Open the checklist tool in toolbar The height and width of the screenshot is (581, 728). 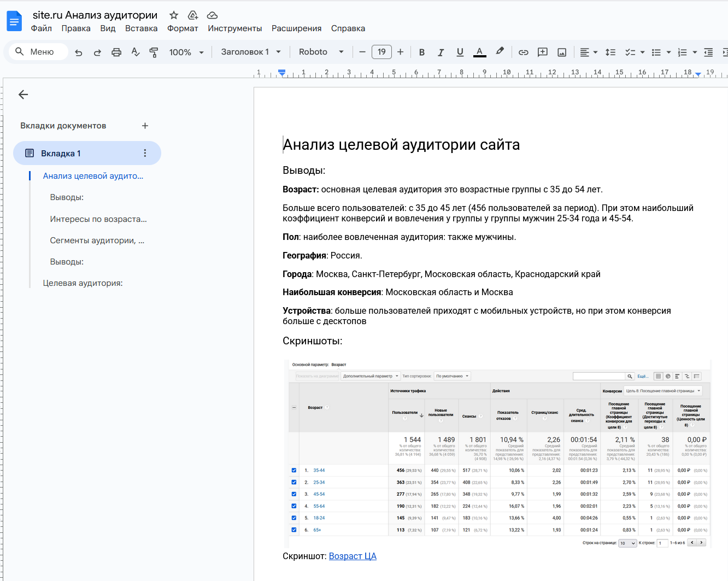(630, 52)
